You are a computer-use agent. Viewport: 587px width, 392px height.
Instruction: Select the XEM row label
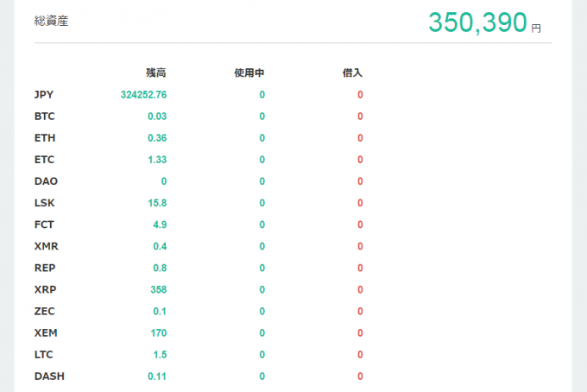click(x=46, y=333)
